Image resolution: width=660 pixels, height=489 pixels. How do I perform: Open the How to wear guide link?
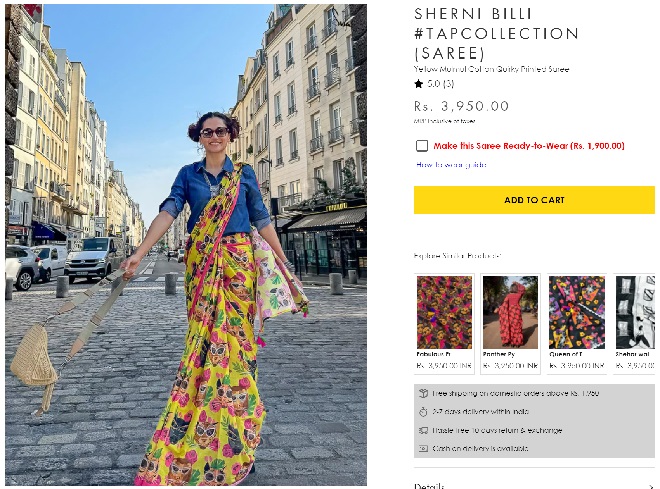tap(451, 164)
